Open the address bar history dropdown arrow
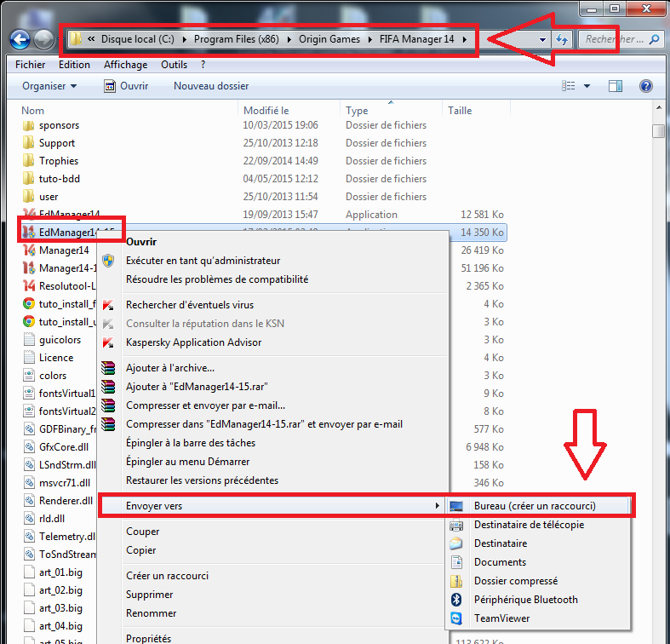Screen dimensions: 670x644 (x=542, y=40)
